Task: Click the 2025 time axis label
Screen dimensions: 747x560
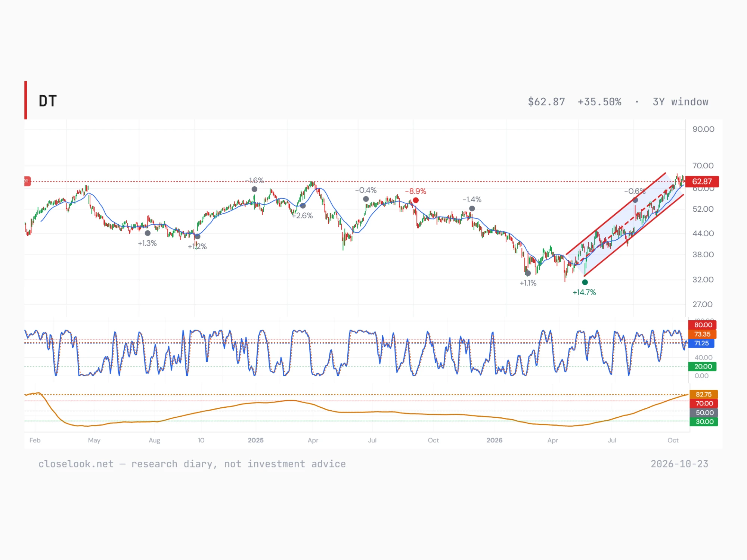Action: (255, 440)
